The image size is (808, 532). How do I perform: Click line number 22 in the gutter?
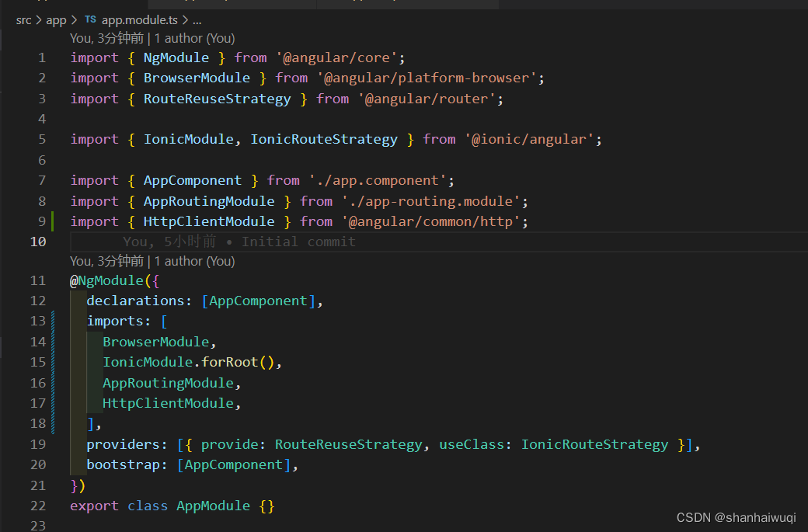(38, 505)
